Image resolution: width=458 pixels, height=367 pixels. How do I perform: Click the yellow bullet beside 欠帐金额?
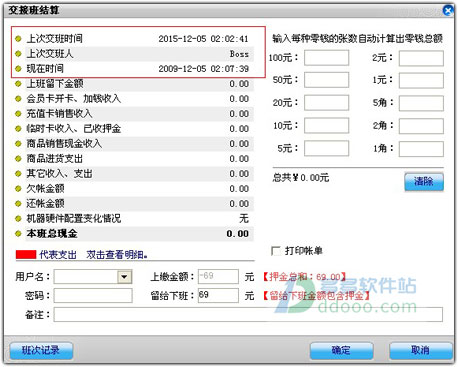pyautogui.click(x=18, y=189)
